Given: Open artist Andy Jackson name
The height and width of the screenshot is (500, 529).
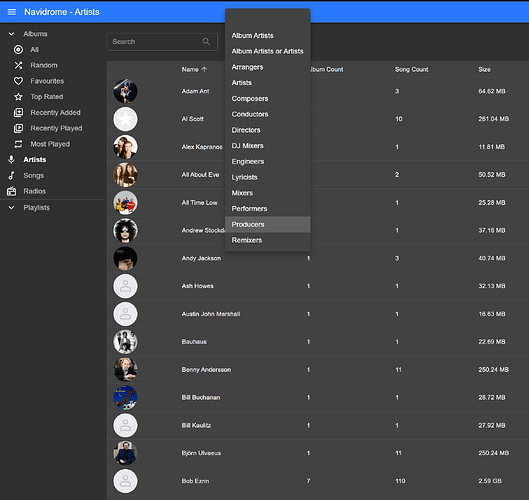Looking at the screenshot, I should click(201, 258).
